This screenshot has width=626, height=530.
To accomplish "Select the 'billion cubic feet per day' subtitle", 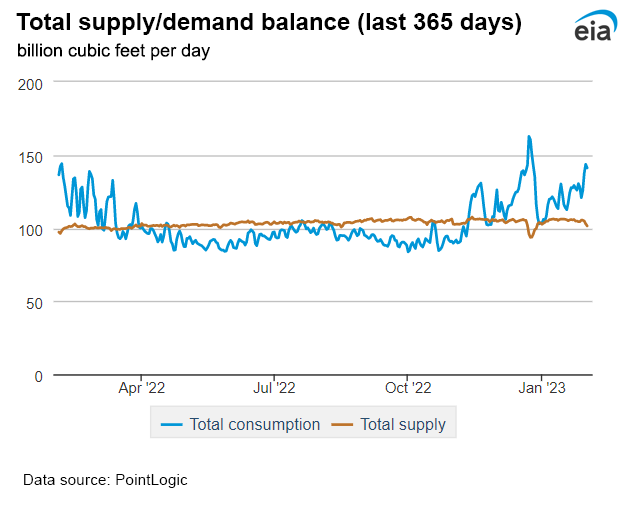I will tap(113, 51).
